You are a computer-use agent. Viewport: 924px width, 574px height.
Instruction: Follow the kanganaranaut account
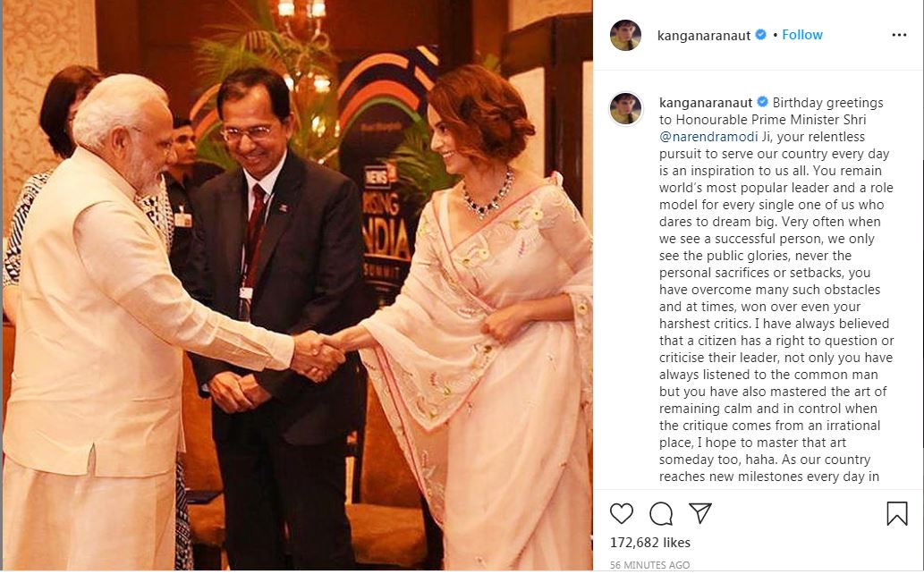802,35
